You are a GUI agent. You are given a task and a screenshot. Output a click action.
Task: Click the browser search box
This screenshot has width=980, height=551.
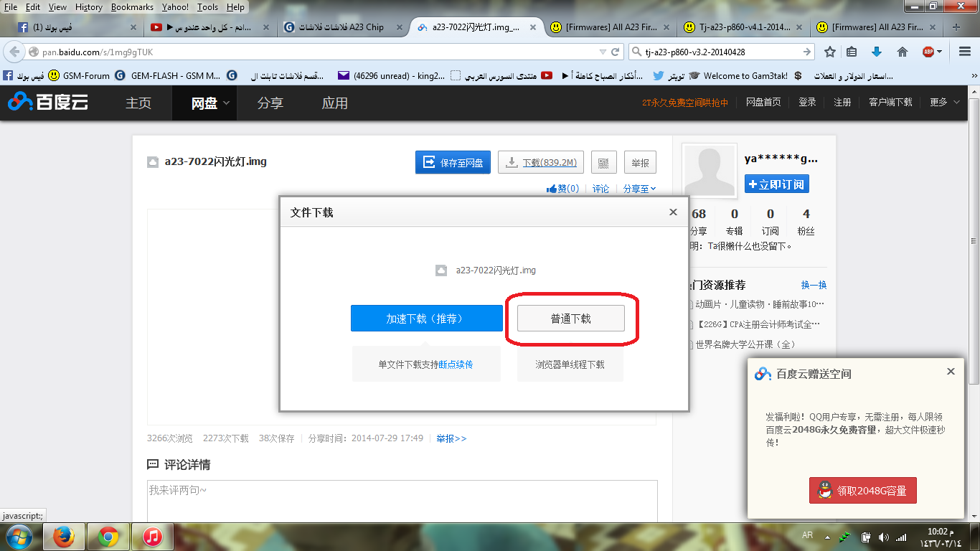point(721,52)
